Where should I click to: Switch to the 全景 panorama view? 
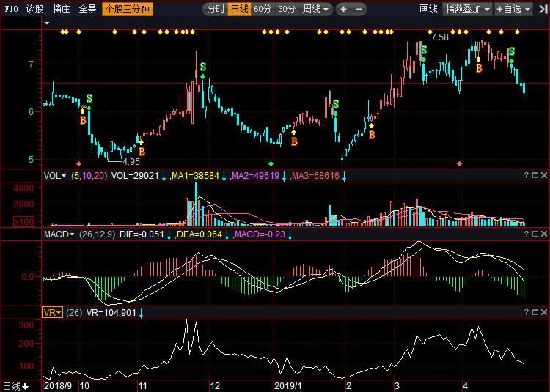pyautogui.click(x=87, y=9)
